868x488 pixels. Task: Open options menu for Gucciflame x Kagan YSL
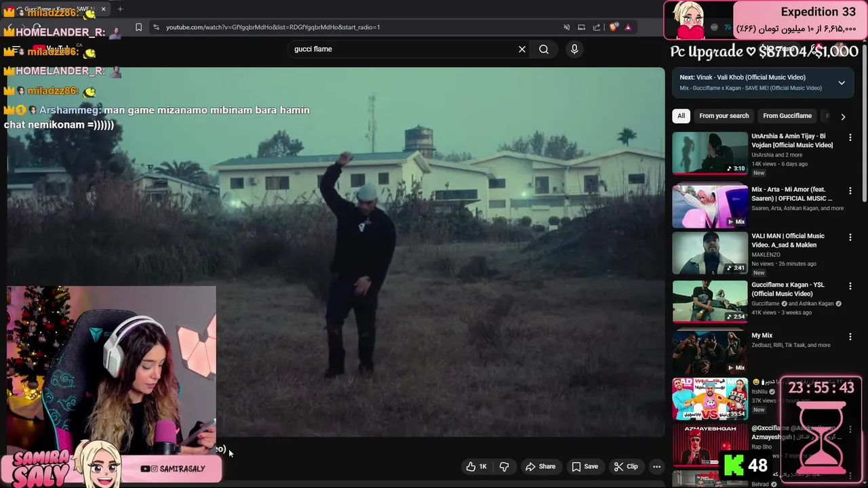tap(850, 286)
